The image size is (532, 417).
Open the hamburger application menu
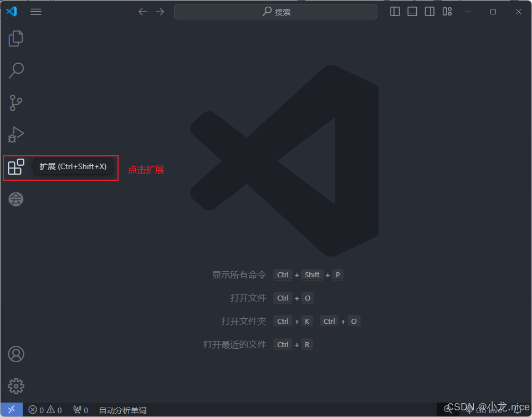pos(35,12)
